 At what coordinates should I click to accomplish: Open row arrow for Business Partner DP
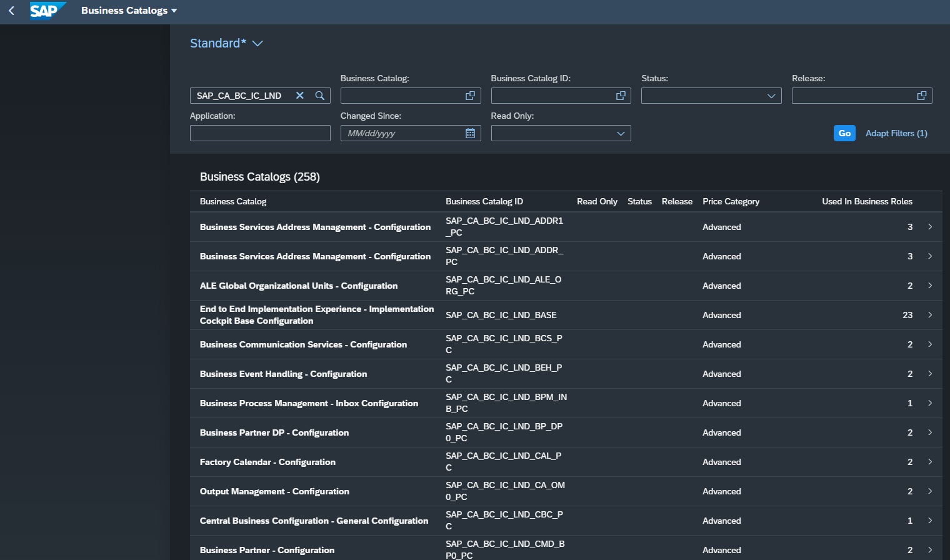tap(930, 432)
